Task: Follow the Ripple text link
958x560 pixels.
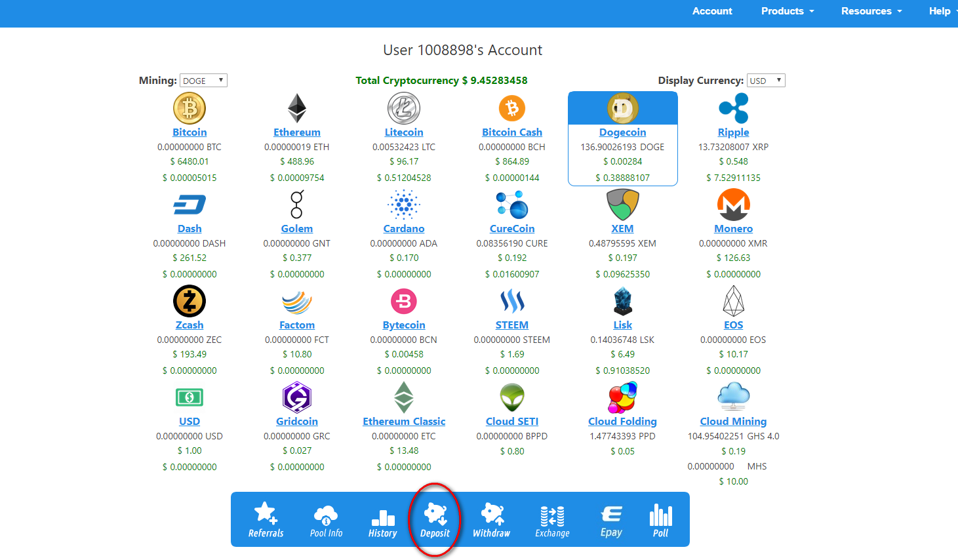Action: tap(734, 132)
